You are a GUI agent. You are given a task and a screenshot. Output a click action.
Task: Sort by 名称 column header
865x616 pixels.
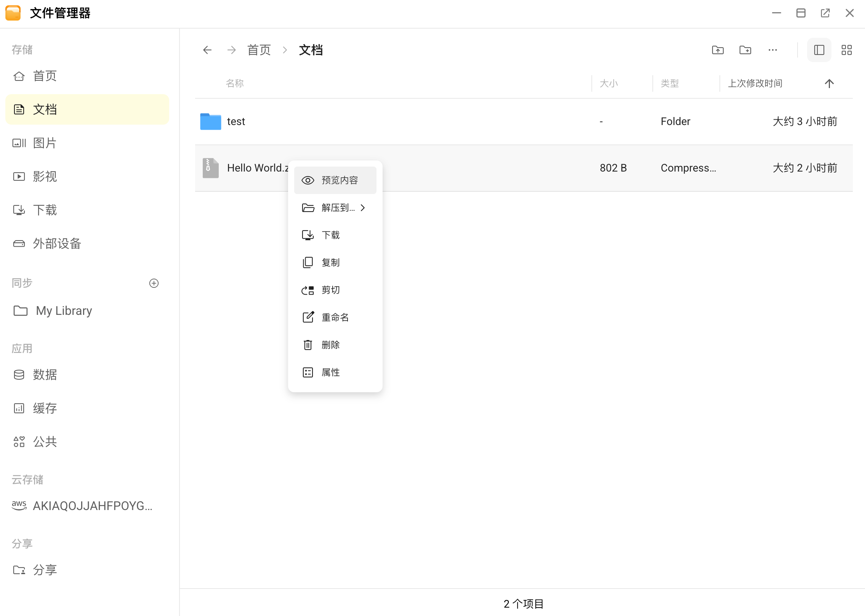235,83
